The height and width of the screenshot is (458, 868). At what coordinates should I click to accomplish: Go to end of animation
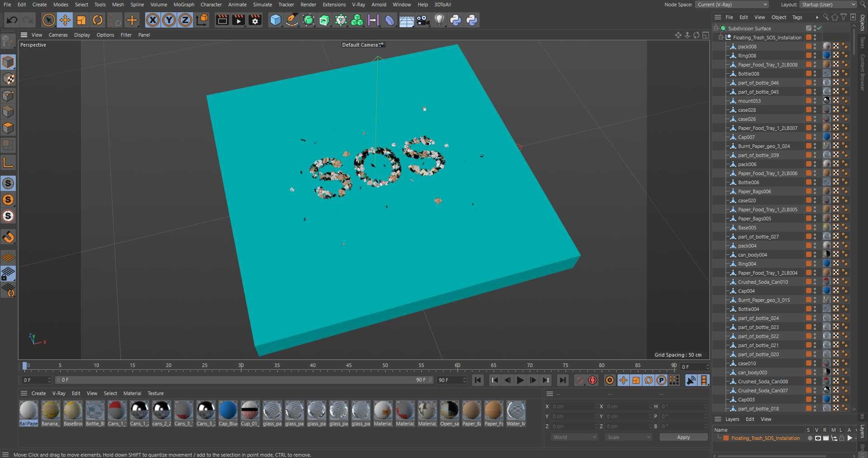pos(562,381)
